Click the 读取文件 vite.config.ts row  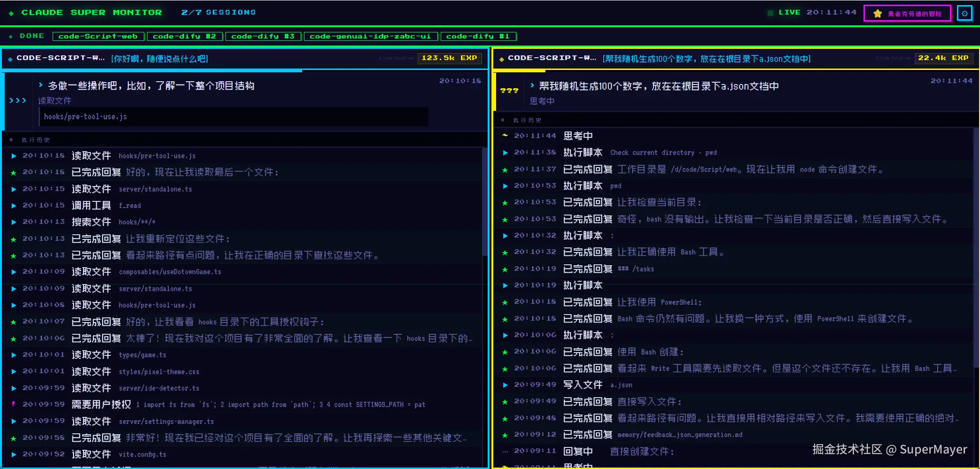click(241, 454)
